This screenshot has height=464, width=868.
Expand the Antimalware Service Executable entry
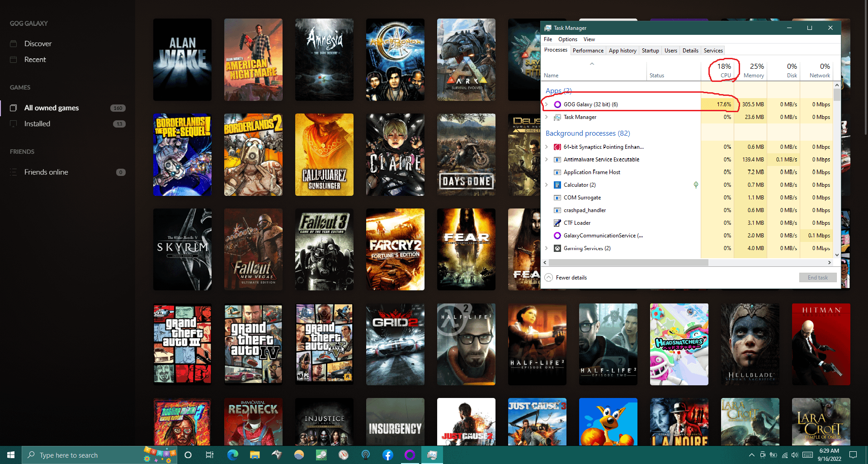pos(547,160)
